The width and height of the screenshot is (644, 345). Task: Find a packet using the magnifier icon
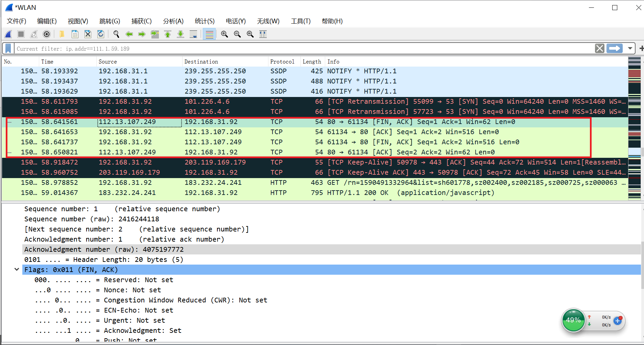tap(116, 34)
